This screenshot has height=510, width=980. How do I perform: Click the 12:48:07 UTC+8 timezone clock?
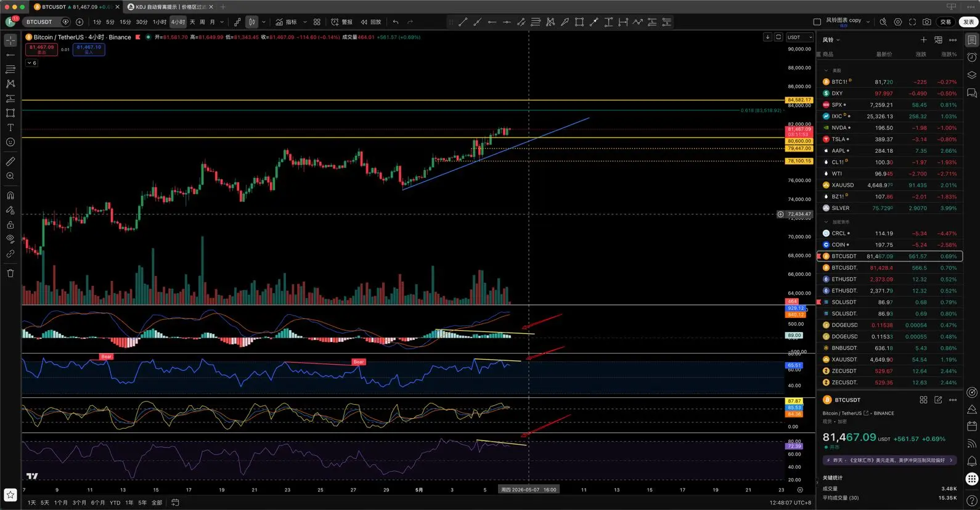point(790,503)
